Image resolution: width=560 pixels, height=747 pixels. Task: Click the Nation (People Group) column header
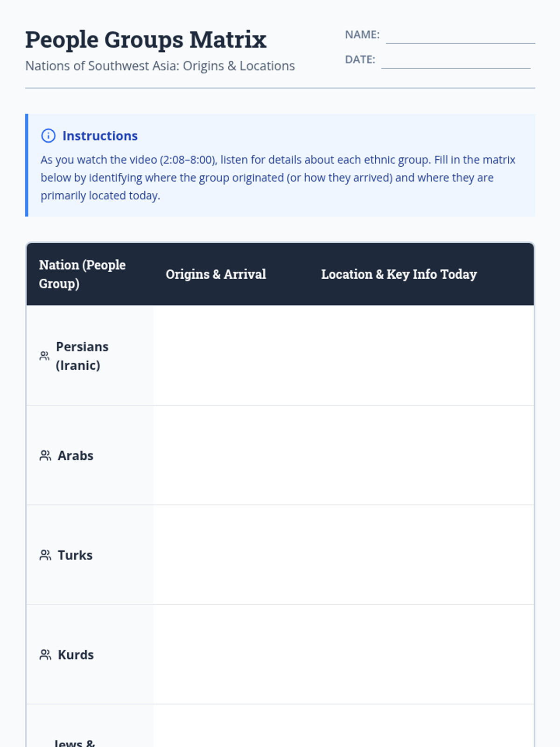tap(82, 274)
